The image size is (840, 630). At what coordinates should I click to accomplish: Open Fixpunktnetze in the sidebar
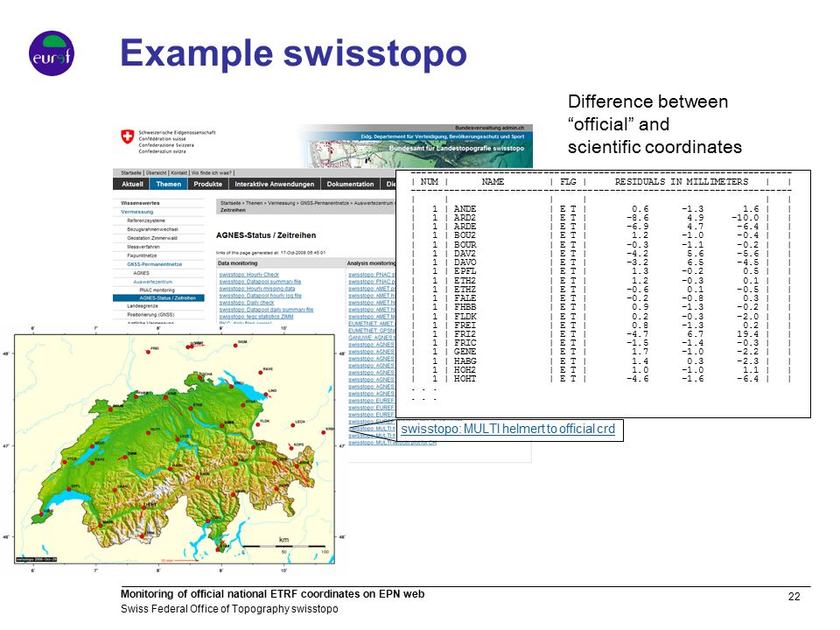(x=142, y=255)
